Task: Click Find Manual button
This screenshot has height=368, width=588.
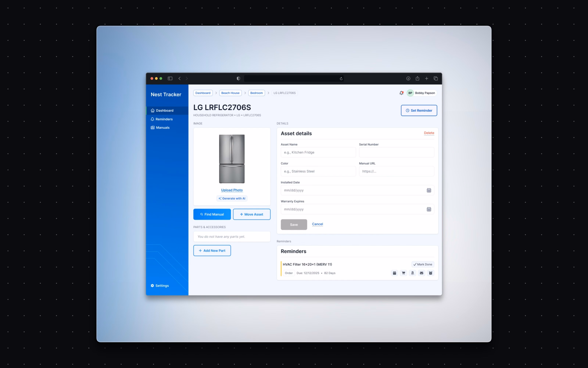Action: [212, 214]
